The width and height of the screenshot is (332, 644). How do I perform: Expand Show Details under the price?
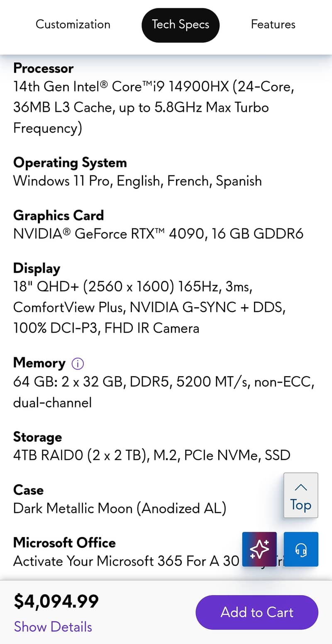(53, 627)
